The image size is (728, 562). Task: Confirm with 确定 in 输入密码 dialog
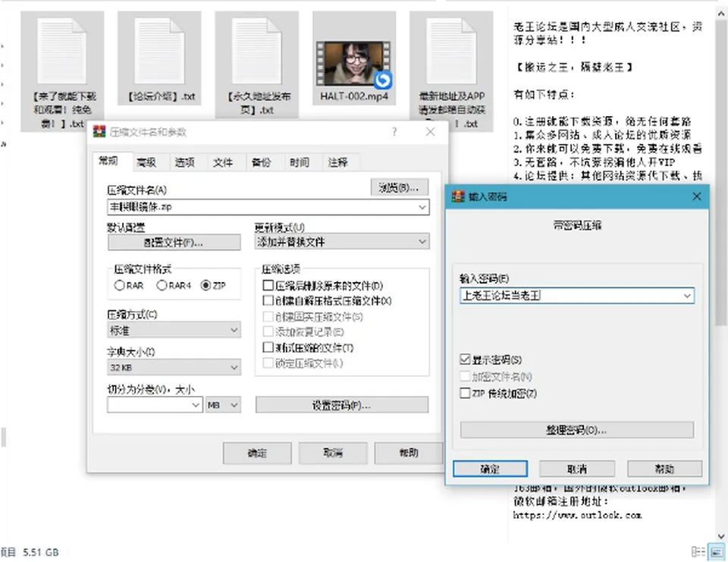491,469
